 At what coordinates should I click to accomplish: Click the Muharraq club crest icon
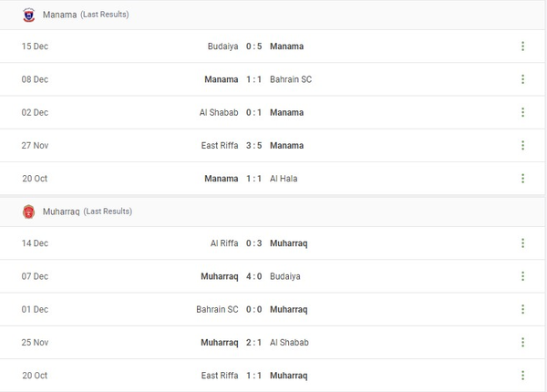[28, 211]
